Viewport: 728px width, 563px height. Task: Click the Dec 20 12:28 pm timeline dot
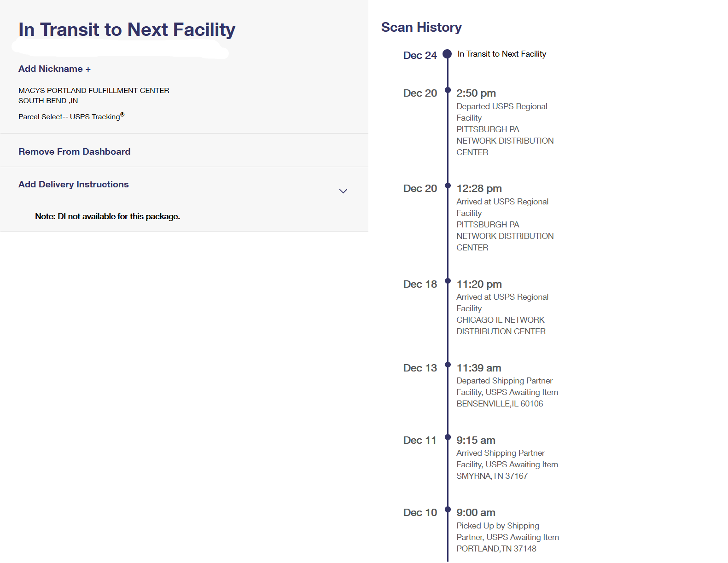click(447, 186)
